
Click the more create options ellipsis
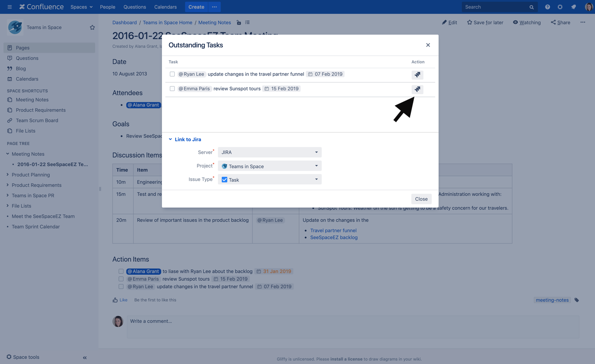pos(214,7)
